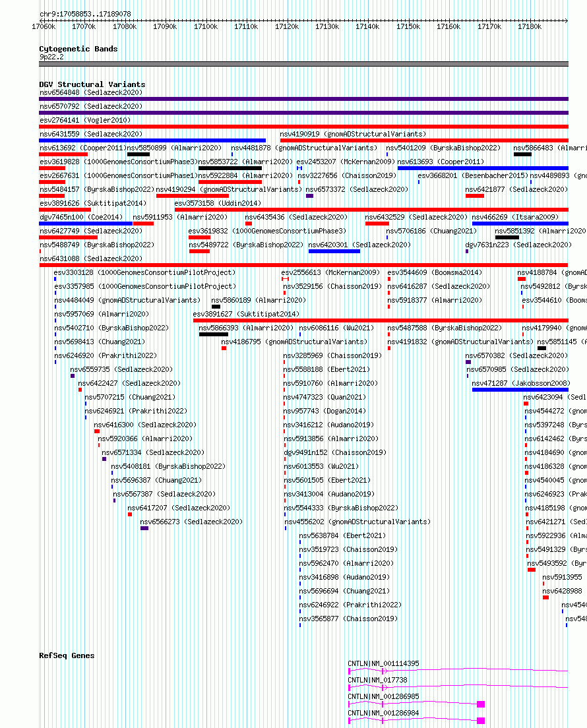Open nsv6246920 (Prakrithi2022) variant label
Image resolution: width=587 pixels, height=728 pixels.
point(106,356)
